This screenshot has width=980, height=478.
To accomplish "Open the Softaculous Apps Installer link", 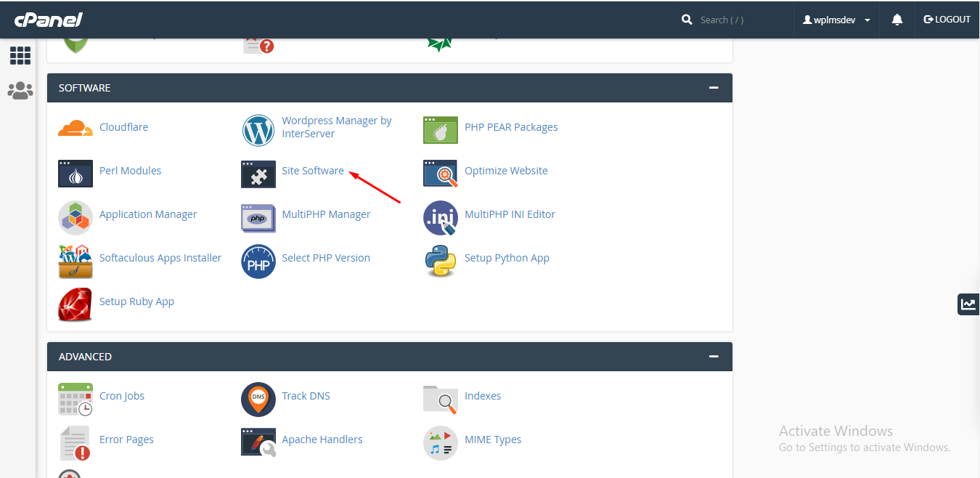I will pyautogui.click(x=160, y=258).
